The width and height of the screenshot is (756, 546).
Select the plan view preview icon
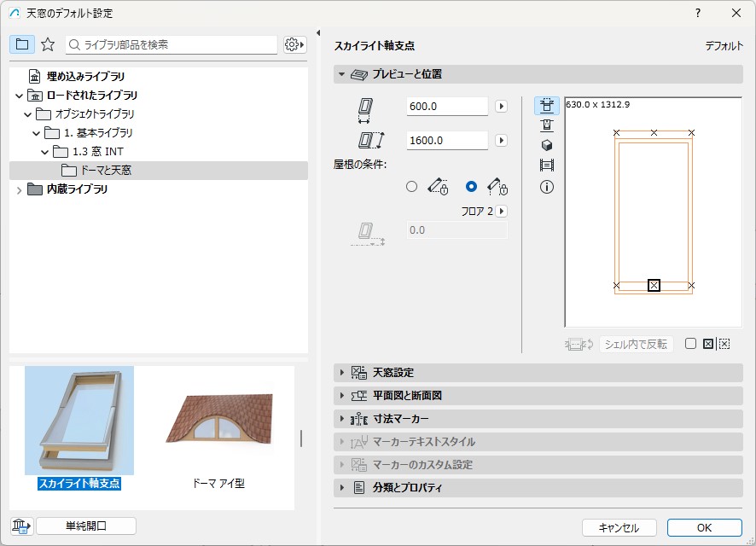click(x=547, y=106)
